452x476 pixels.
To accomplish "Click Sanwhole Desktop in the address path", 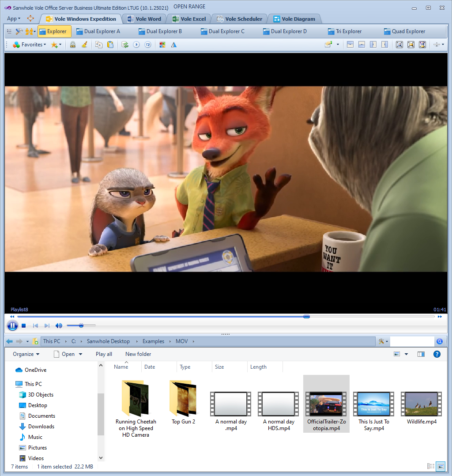I will click(108, 341).
